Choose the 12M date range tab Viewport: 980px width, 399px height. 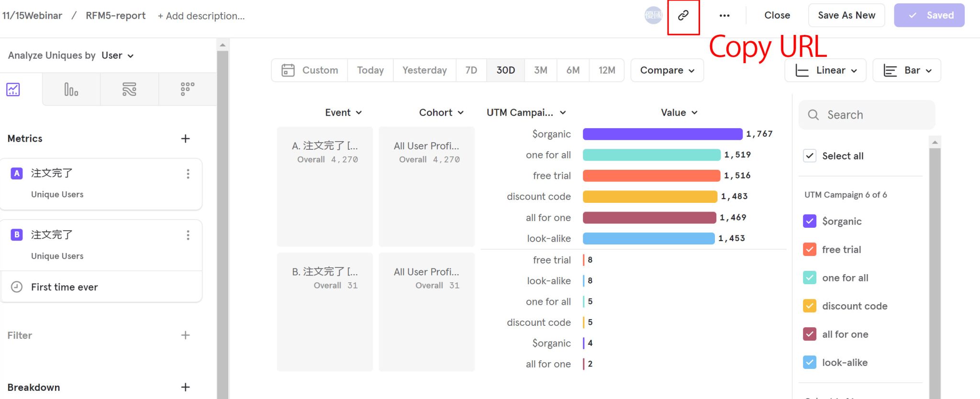point(606,70)
